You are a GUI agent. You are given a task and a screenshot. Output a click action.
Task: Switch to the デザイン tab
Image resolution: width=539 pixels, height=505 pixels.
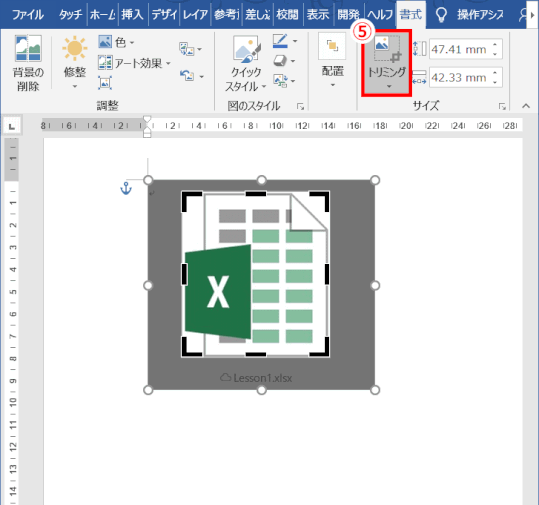point(164,15)
